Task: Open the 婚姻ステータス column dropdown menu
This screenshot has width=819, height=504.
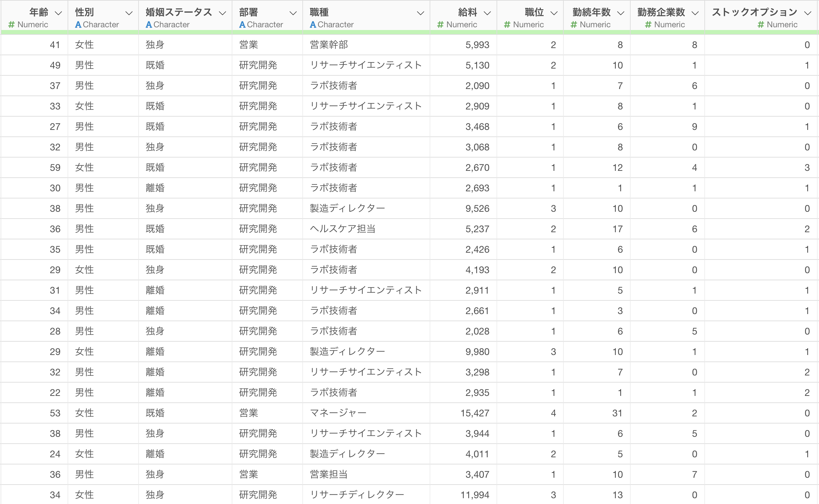Action: [222, 13]
